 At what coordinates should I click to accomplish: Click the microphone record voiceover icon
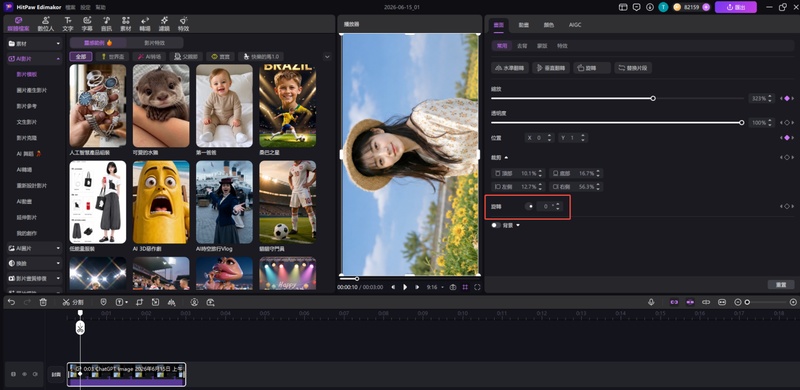[651, 302]
